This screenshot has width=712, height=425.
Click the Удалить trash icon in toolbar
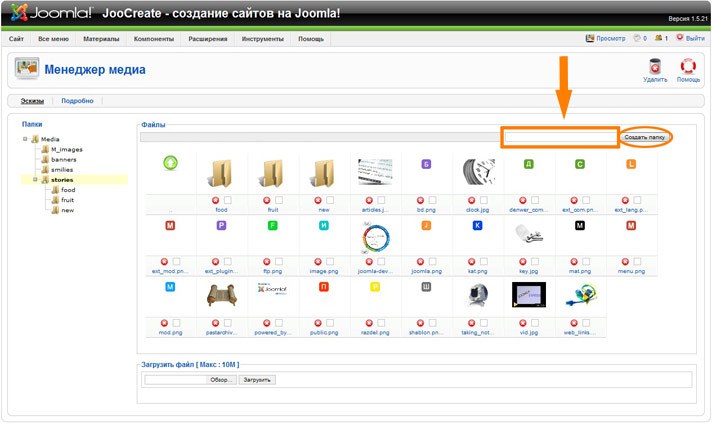pos(655,67)
